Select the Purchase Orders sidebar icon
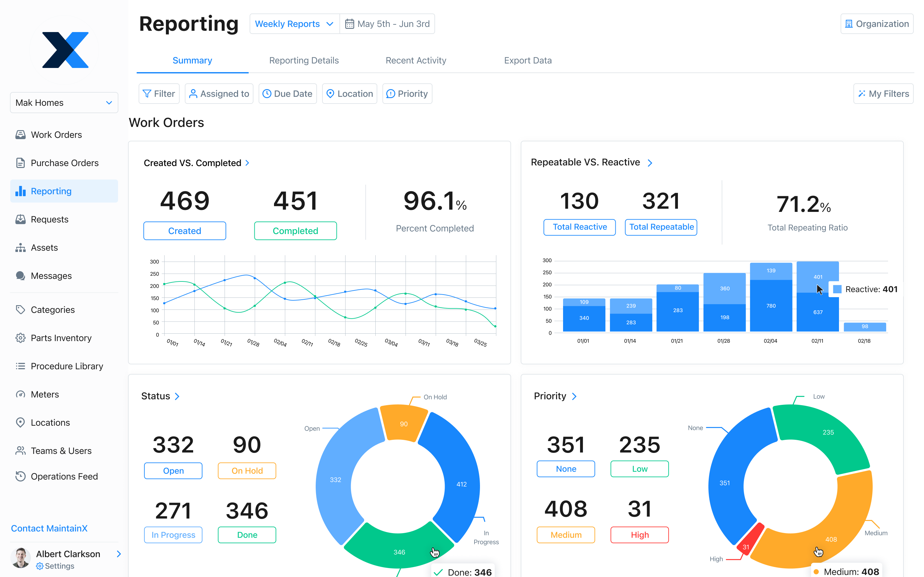This screenshot has width=924, height=577. (21, 163)
